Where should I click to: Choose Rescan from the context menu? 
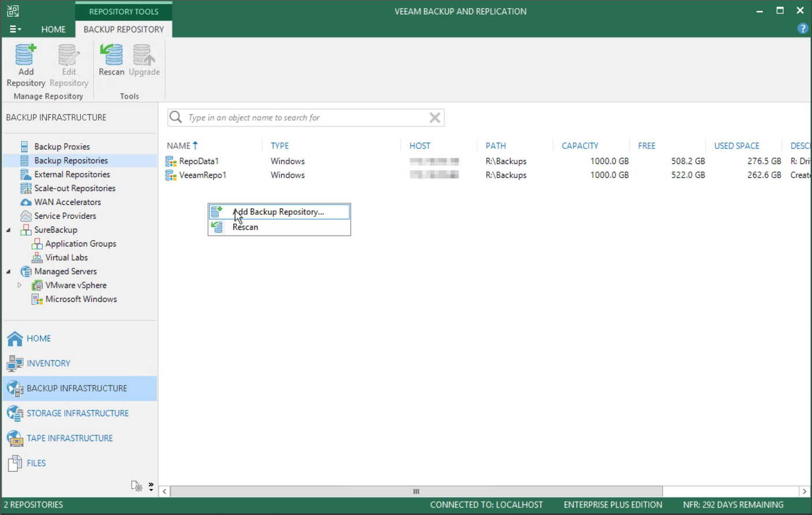280,227
